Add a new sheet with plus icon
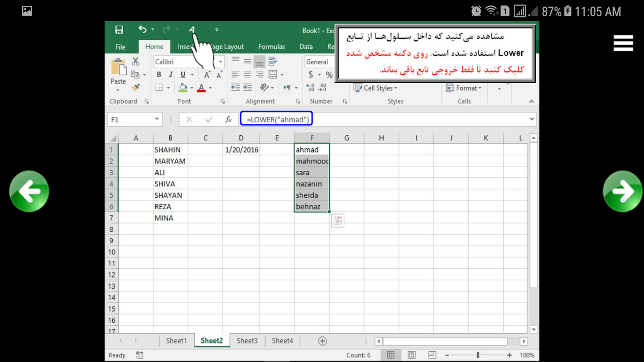Image resolution: width=644 pixels, height=362 pixels. click(x=322, y=341)
